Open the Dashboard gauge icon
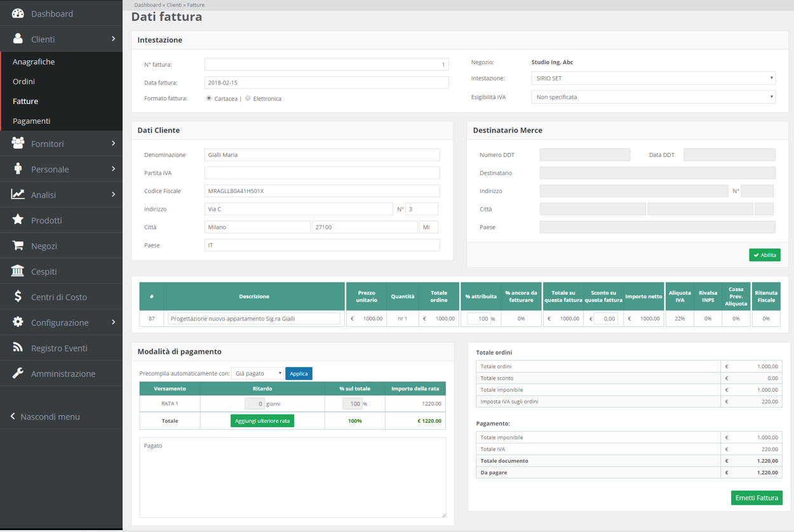794x532 pixels. 18,13
